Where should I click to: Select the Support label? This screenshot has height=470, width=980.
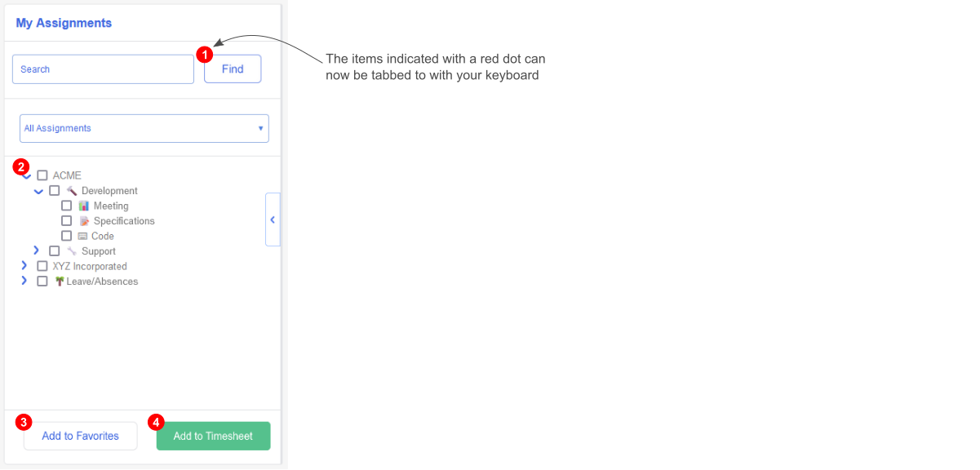[99, 251]
